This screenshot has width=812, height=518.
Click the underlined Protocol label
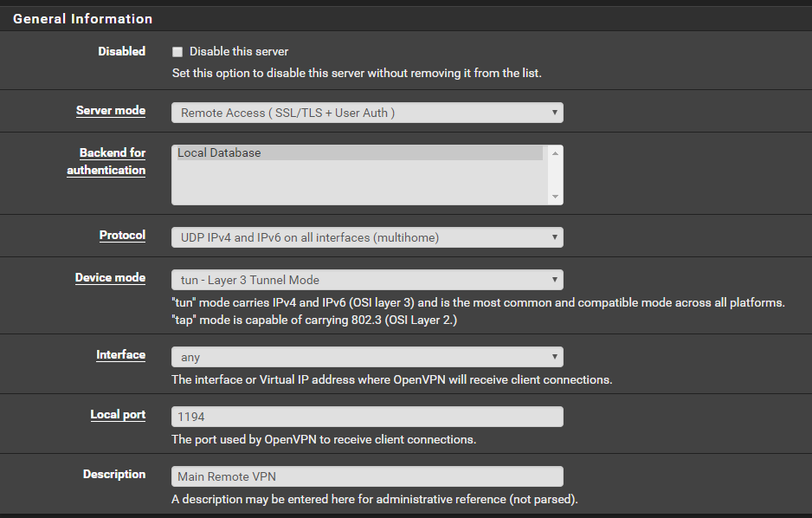(122, 236)
